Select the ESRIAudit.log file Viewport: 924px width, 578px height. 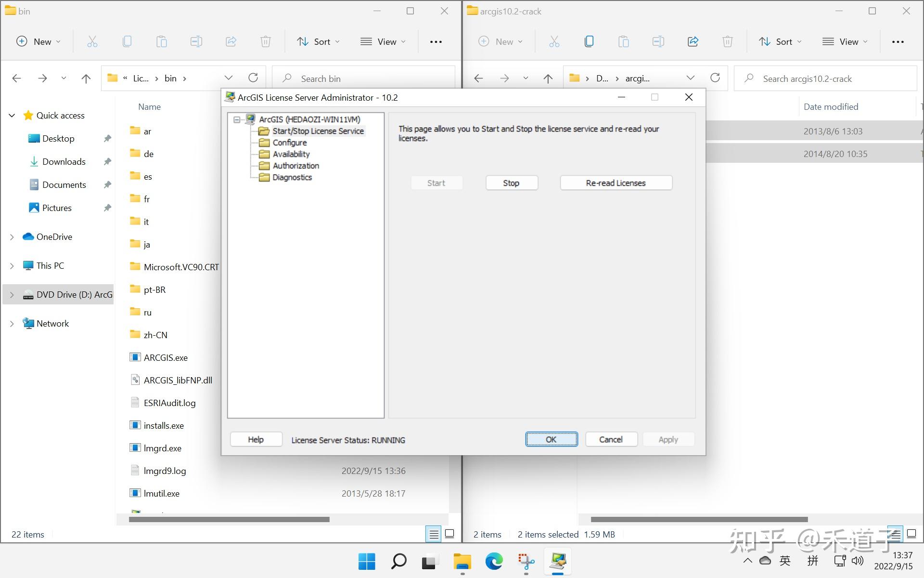169,403
